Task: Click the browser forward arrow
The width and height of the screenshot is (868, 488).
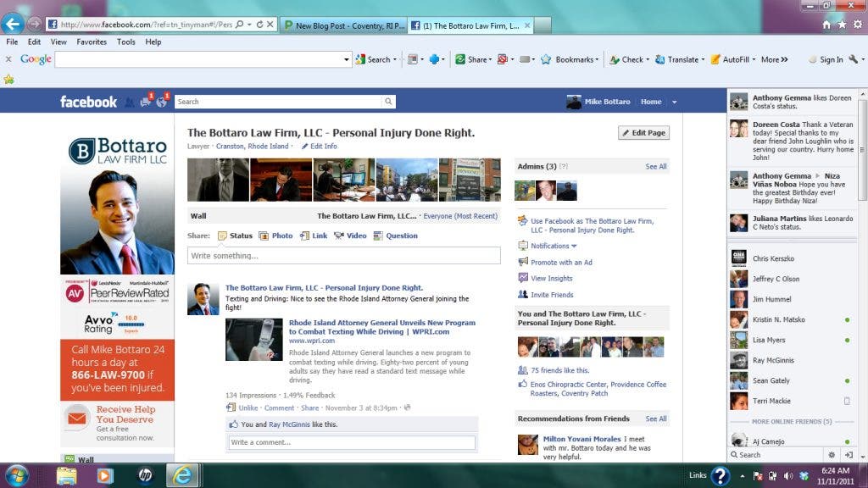Action: [x=34, y=24]
